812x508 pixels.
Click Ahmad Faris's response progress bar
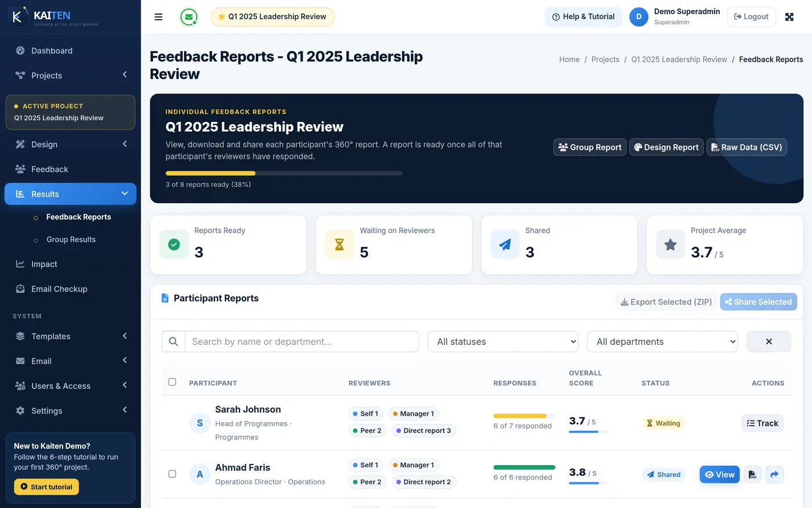pos(524,467)
